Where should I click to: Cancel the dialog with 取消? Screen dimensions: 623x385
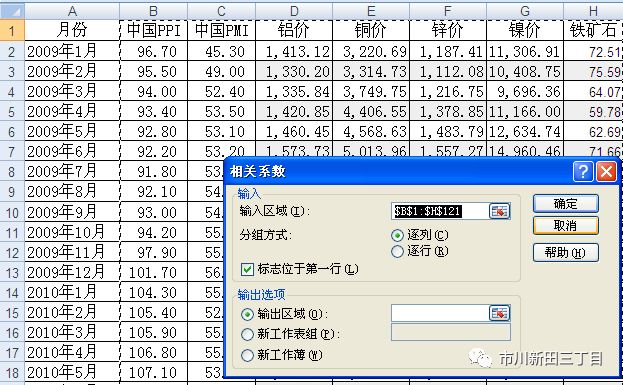coord(565,226)
